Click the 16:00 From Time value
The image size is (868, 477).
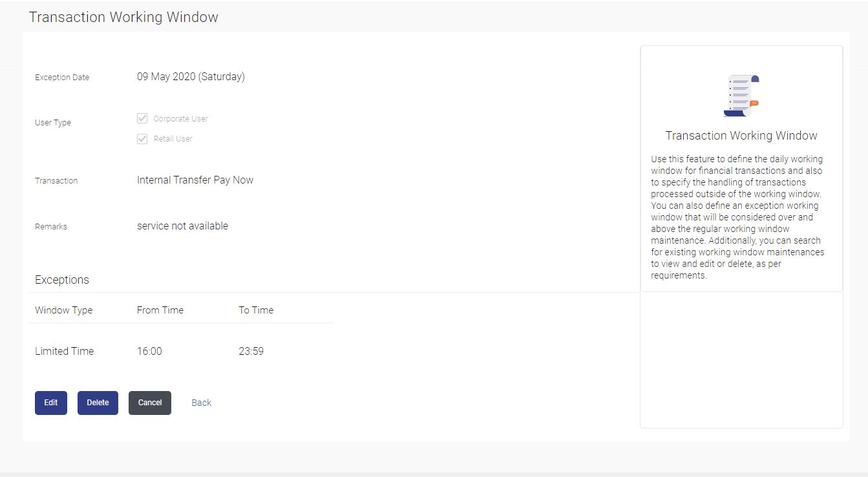pos(149,350)
